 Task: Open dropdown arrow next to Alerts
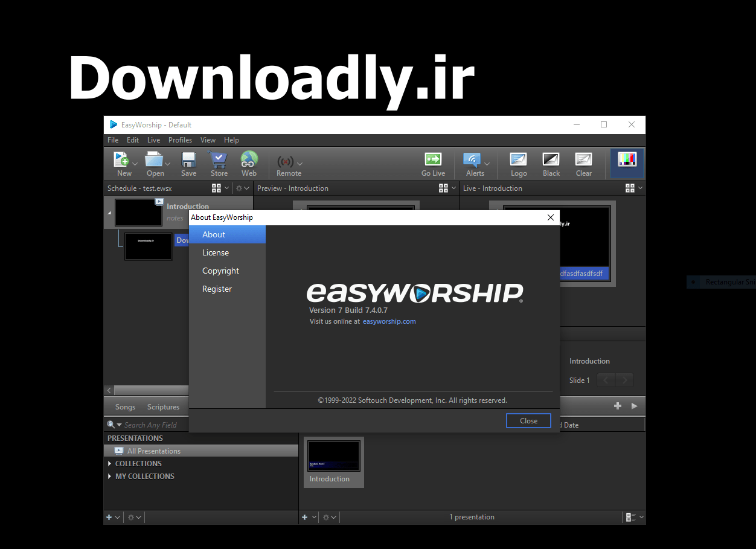pyautogui.click(x=487, y=164)
